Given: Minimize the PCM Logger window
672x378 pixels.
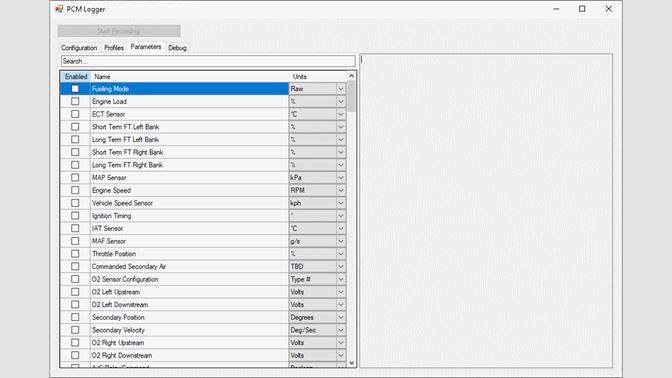Looking at the screenshot, I should [x=556, y=9].
